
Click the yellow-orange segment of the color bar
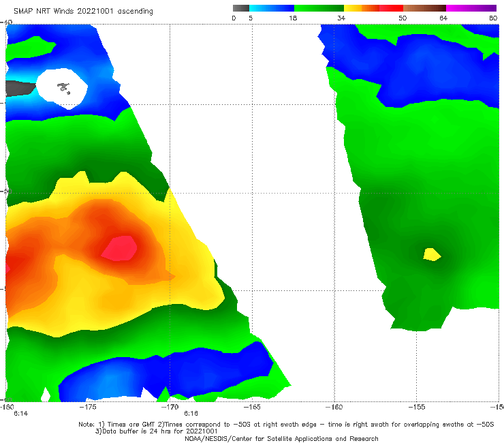[362, 8]
